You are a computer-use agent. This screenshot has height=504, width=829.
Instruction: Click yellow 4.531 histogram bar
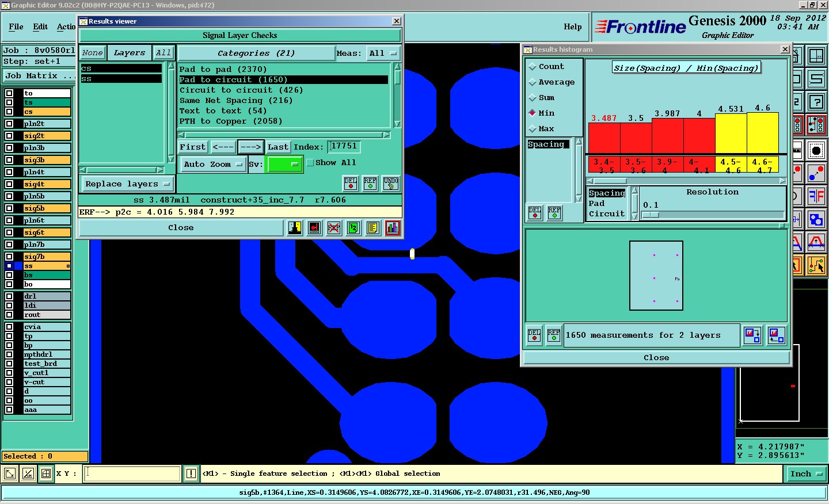(x=731, y=133)
